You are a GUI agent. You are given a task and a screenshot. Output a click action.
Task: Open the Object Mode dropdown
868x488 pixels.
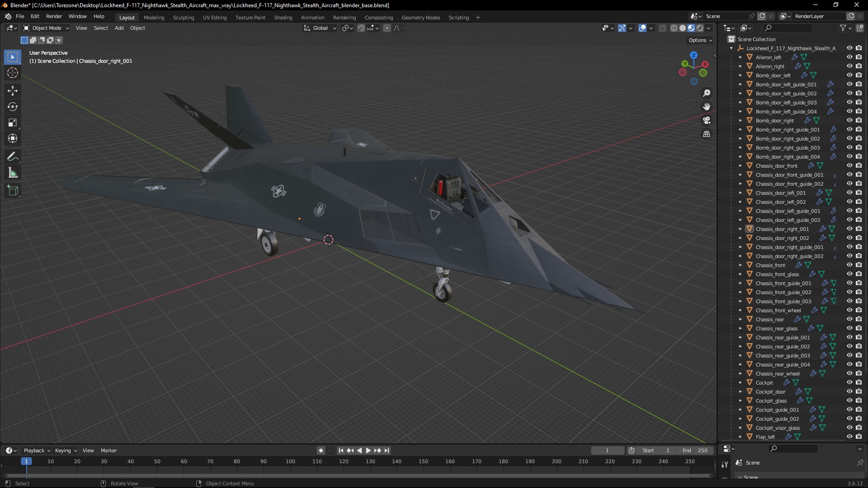(46, 28)
